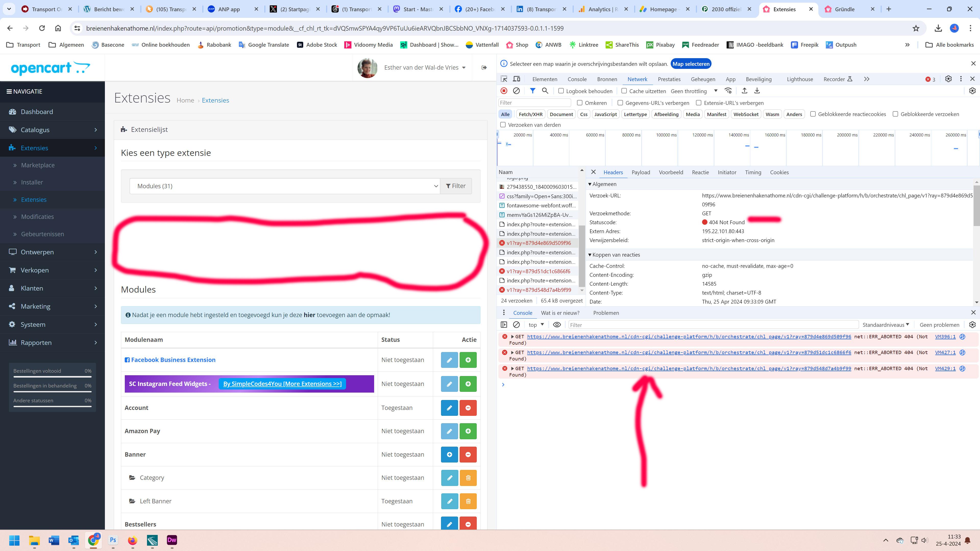980x551 pixels.
Task: Check Geblokkeerde verzoeken checkbox
Action: click(x=895, y=114)
